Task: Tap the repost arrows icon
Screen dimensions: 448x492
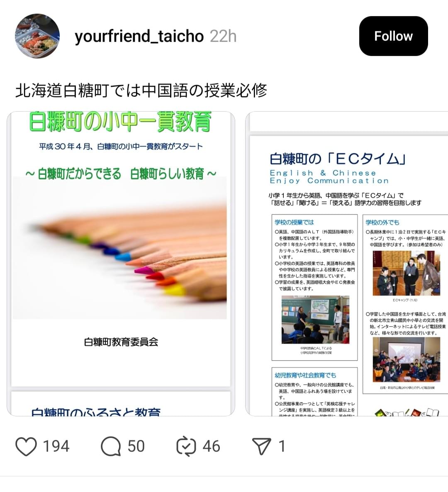Action: point(186,446)
